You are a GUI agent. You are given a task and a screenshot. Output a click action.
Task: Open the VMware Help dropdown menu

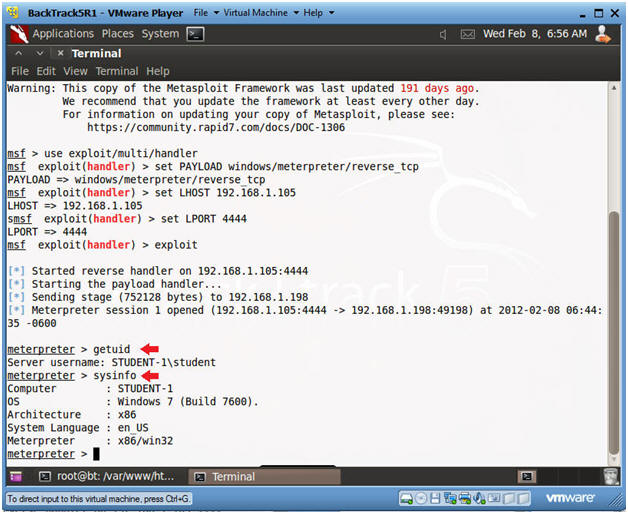[x=318, y=13]
